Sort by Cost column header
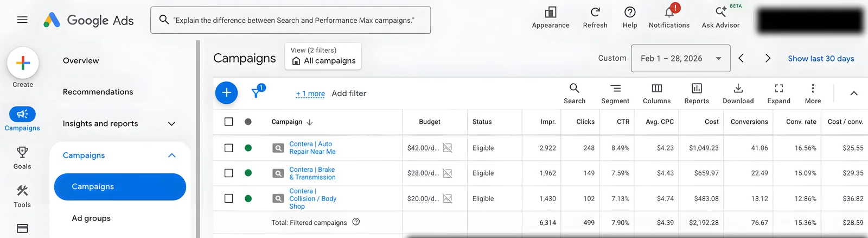 pos(711,122)
